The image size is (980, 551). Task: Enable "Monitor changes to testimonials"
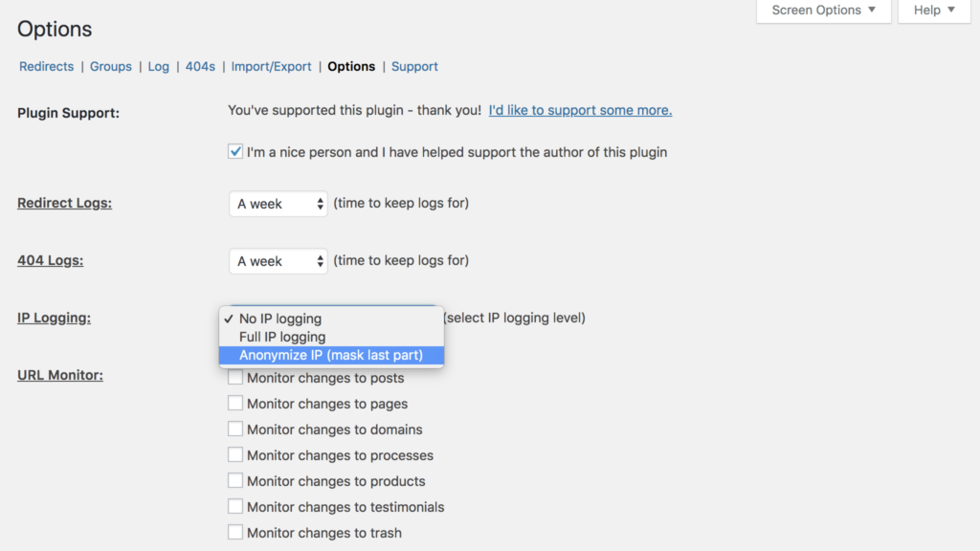(235, 507)
